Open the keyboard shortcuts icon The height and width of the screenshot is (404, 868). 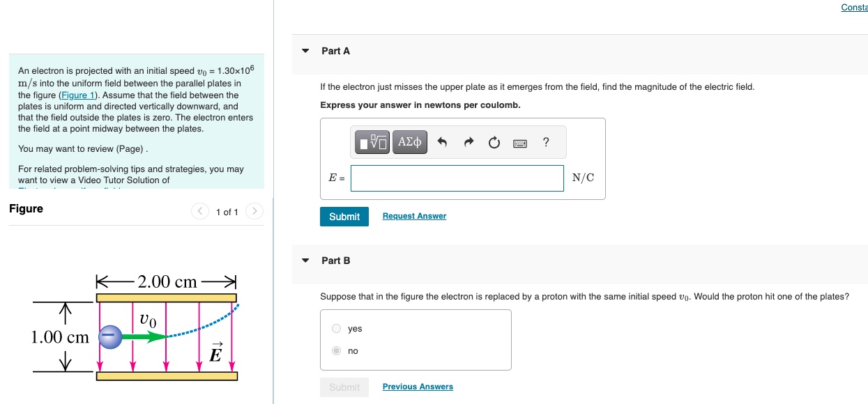click(520, 142)
